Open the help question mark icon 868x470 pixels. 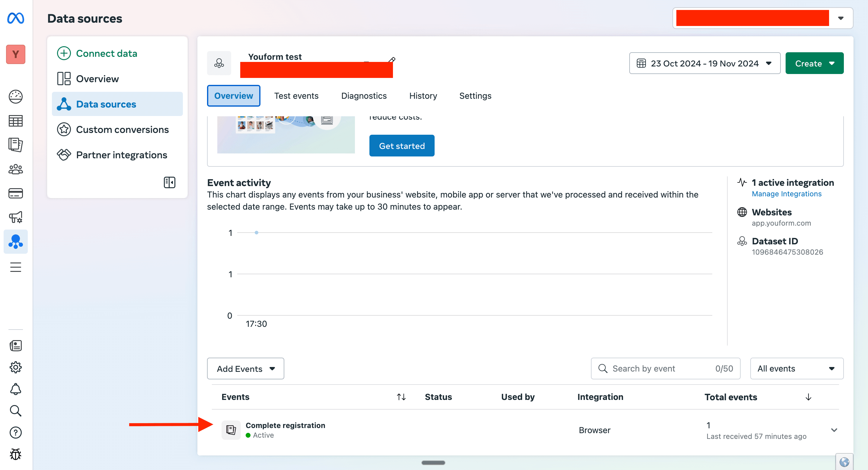(15, 432)
